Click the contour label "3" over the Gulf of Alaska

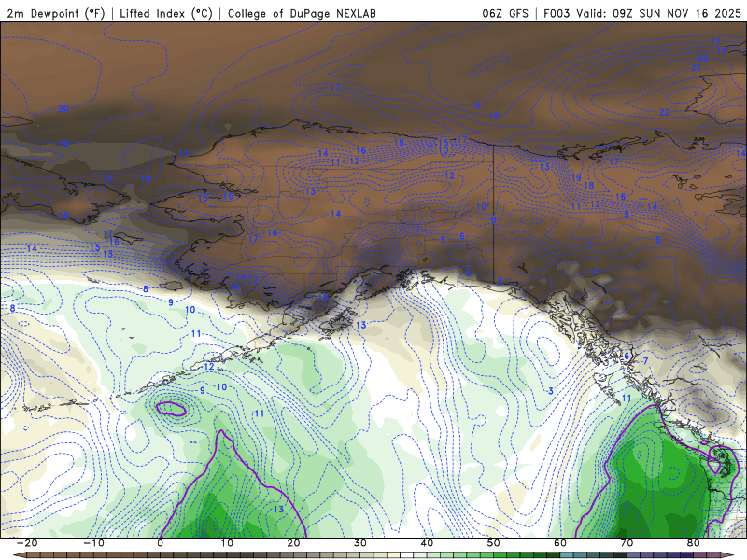(551, 391)
